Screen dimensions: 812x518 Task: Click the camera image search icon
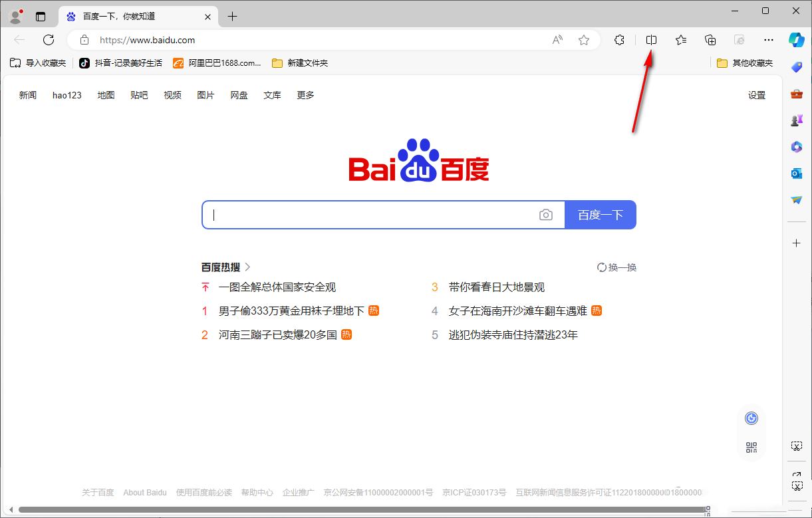pyautogui.click(x=546, y=215)
